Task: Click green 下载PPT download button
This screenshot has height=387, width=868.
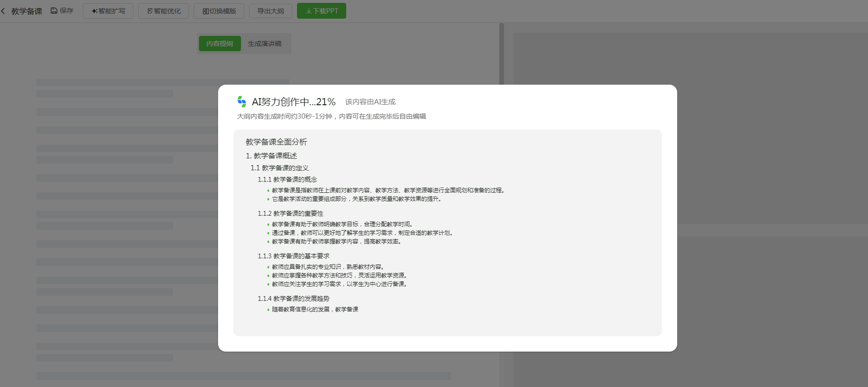Action: [x=321, y=11]
